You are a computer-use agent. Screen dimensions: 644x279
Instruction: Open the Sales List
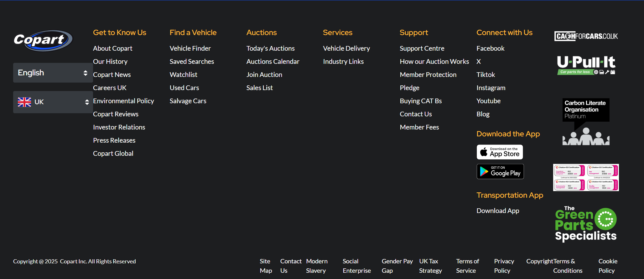point(259,88)
